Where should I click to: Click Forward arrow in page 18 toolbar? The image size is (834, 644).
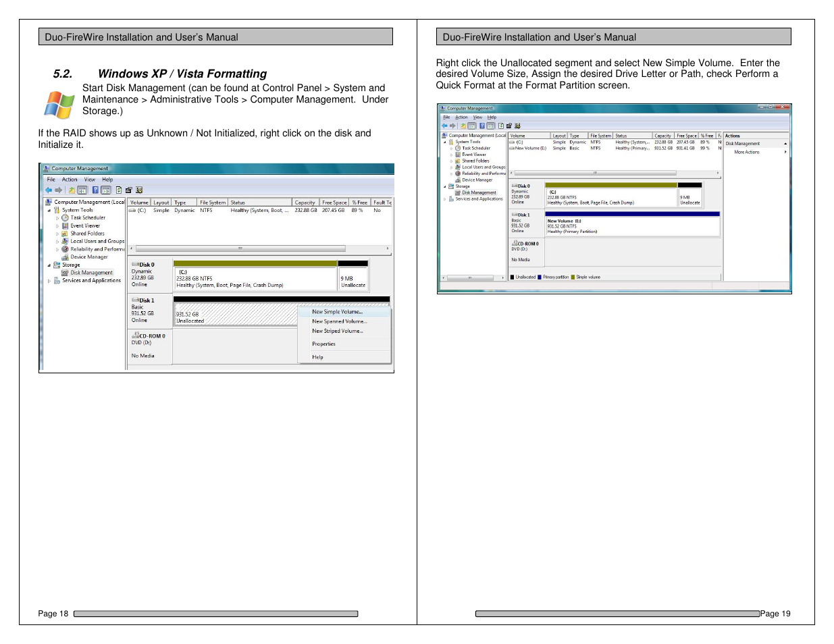(x=59, y=190)
